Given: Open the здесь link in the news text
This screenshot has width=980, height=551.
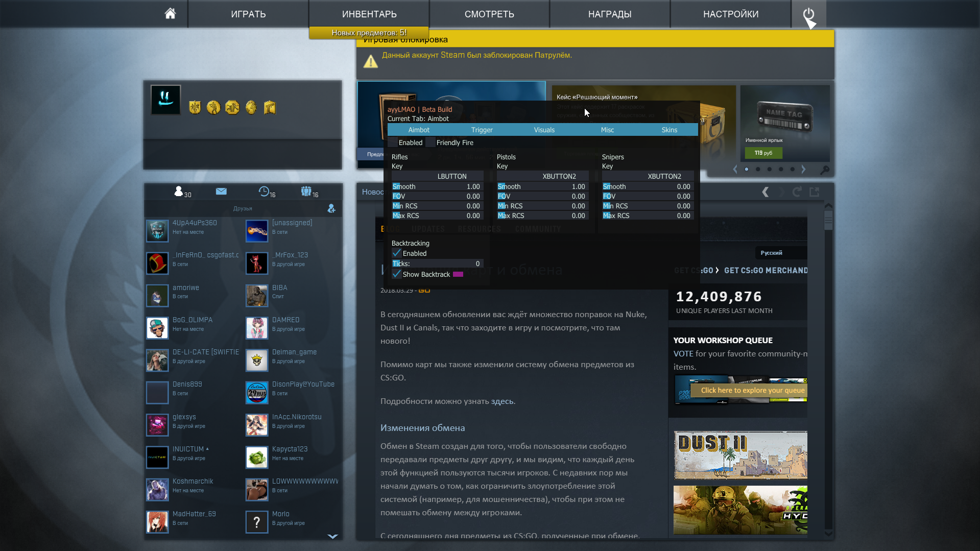Looking at the screenshot, I should coord(503,401).
